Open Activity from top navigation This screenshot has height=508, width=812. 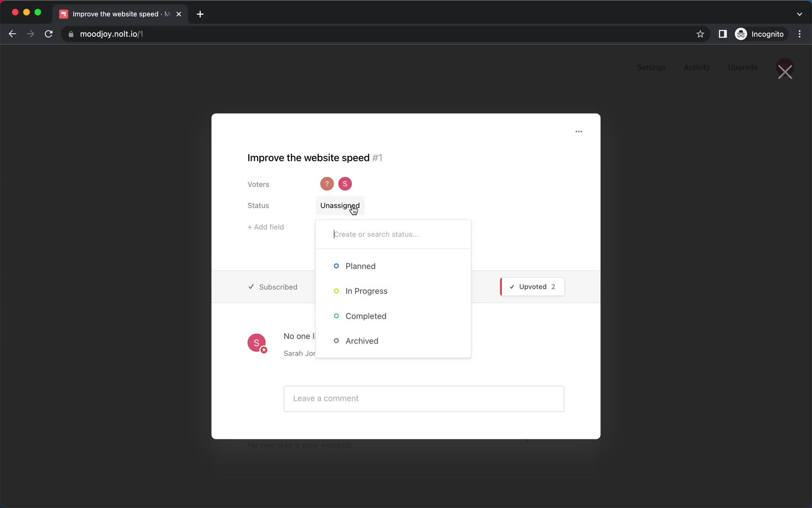click(697, 67)
